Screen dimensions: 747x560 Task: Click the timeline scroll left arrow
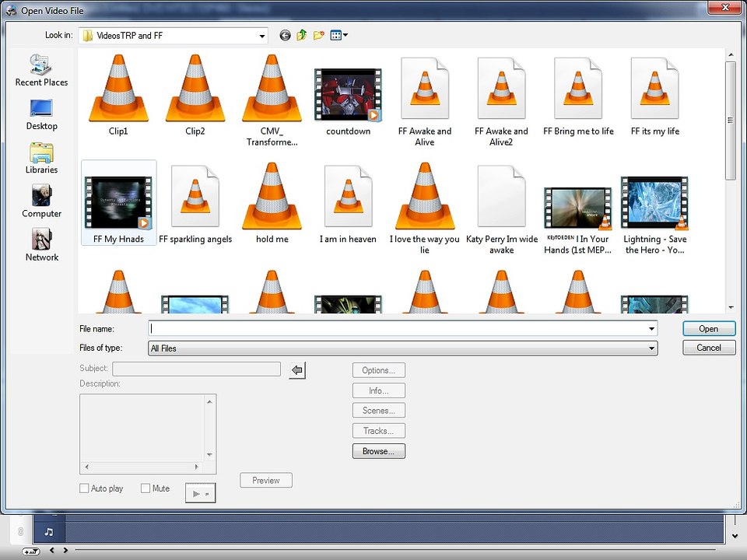[52, 551]
